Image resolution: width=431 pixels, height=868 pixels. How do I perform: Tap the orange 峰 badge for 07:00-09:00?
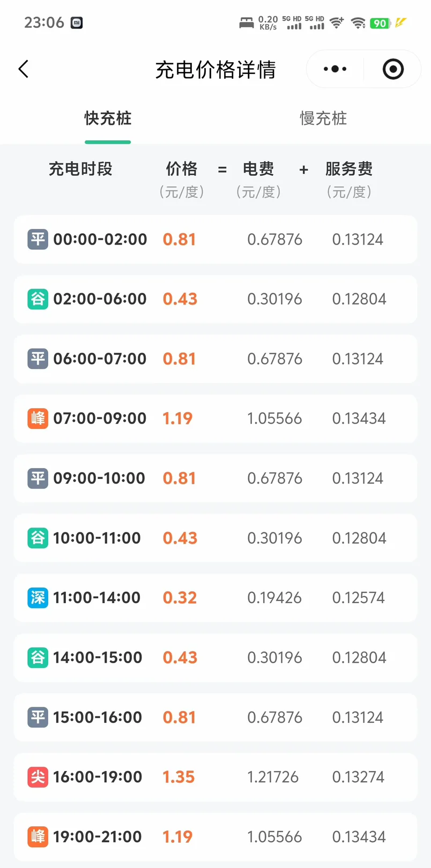[x=38, y=418]
